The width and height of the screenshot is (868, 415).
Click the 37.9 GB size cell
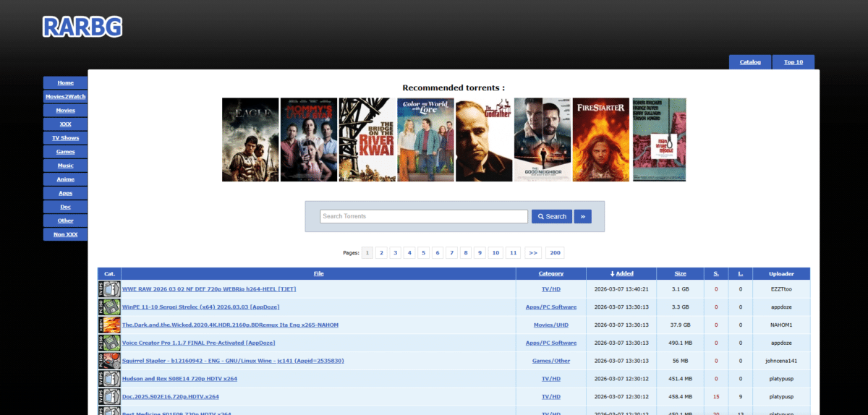681,325
